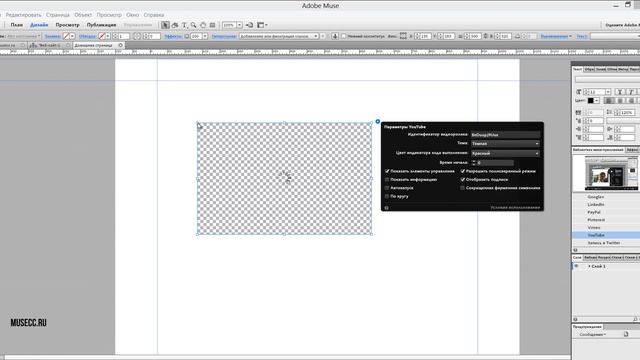This screenshot has width=640, height=360.
Task: Switch to Дизайн view
Action: [39, 25]
